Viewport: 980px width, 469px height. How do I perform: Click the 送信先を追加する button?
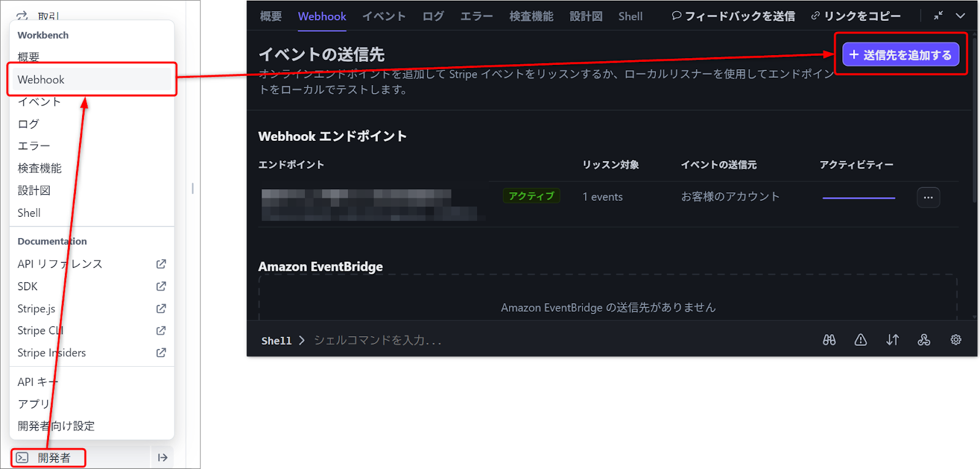pos(900,55)
